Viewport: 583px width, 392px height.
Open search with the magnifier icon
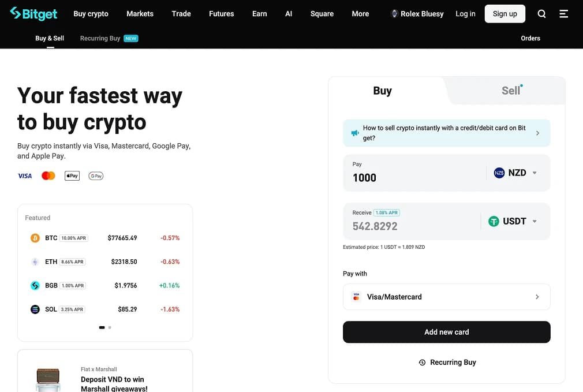coord(541,14)
